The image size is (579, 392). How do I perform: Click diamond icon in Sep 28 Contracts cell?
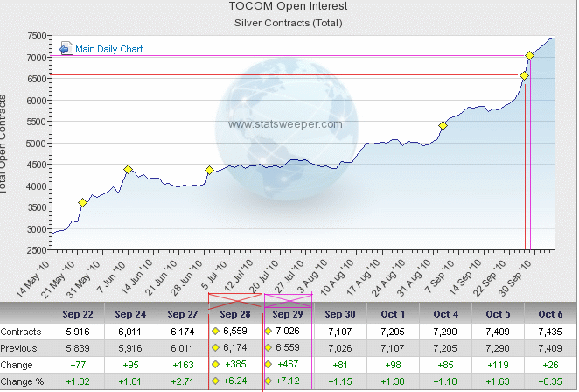215,332
